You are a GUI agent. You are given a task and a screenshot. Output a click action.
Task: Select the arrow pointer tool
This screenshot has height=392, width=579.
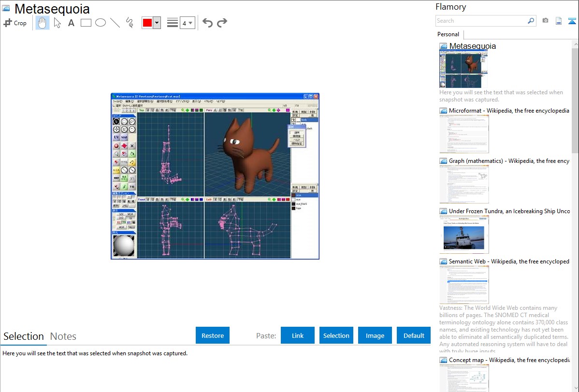click(57, 23)
